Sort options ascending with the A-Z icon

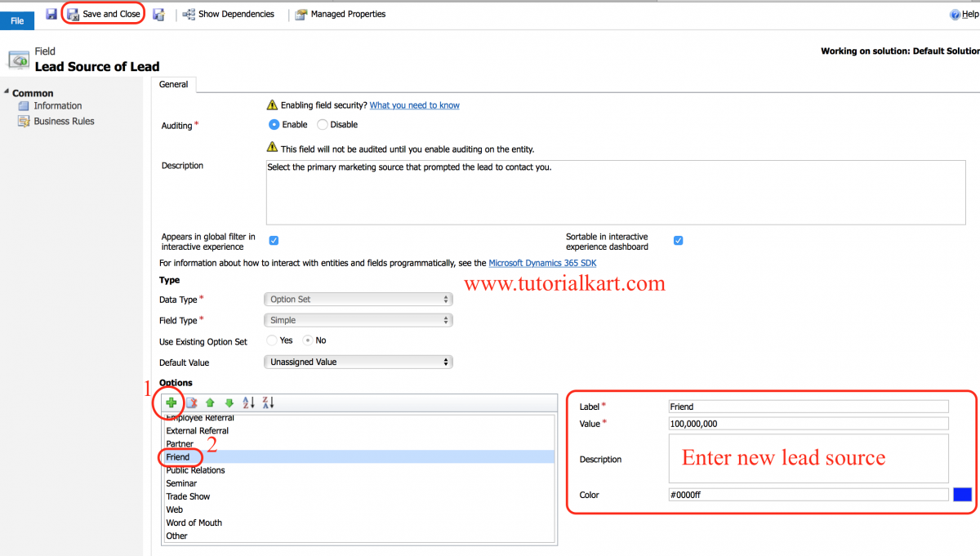click(x=250, y=403)
